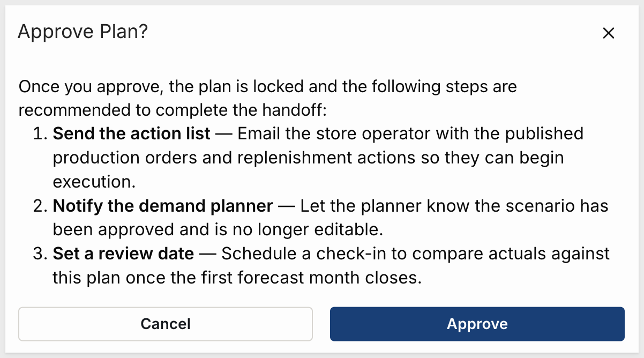
Task: Click list number 2 marker
Action: (41, 206)
